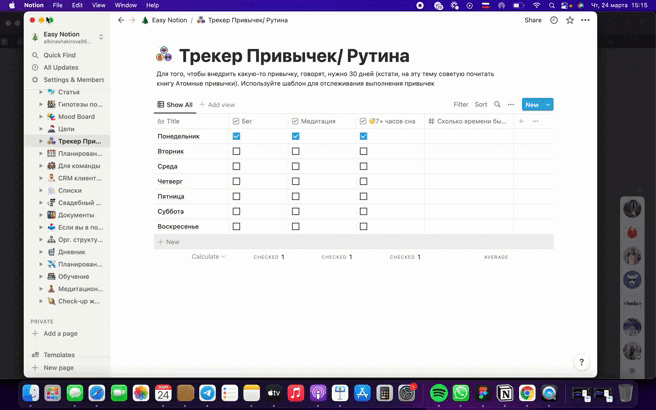Viewport: 656px width, 410px height.
Task: Click the forward navigation arrow
Action: (132, 20)
